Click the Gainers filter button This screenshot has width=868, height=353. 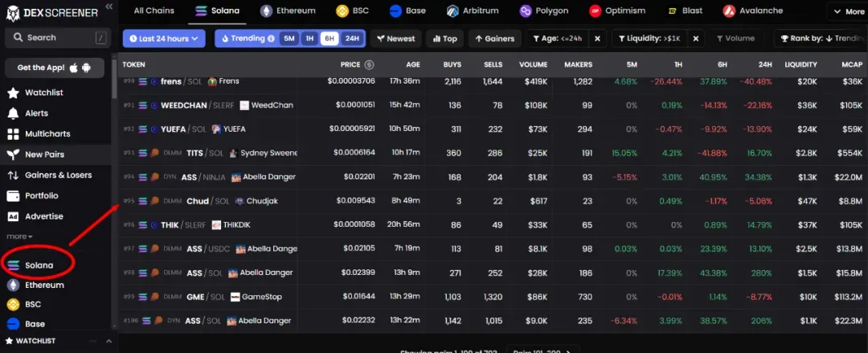(x=494, y=39)
